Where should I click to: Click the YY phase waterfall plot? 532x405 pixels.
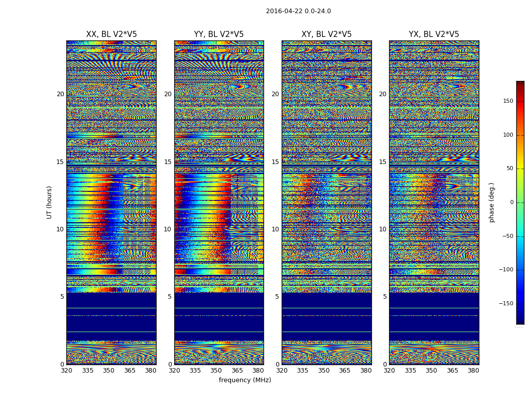point(219,202)
